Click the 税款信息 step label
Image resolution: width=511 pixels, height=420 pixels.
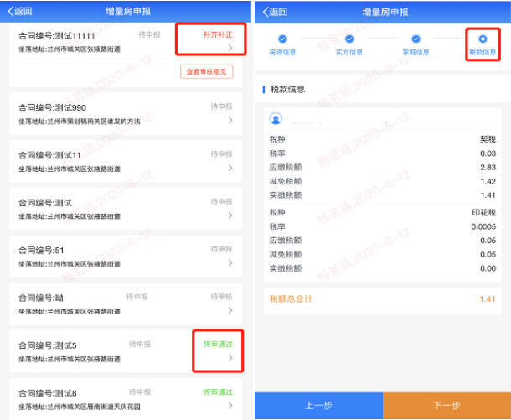(483, 53)
